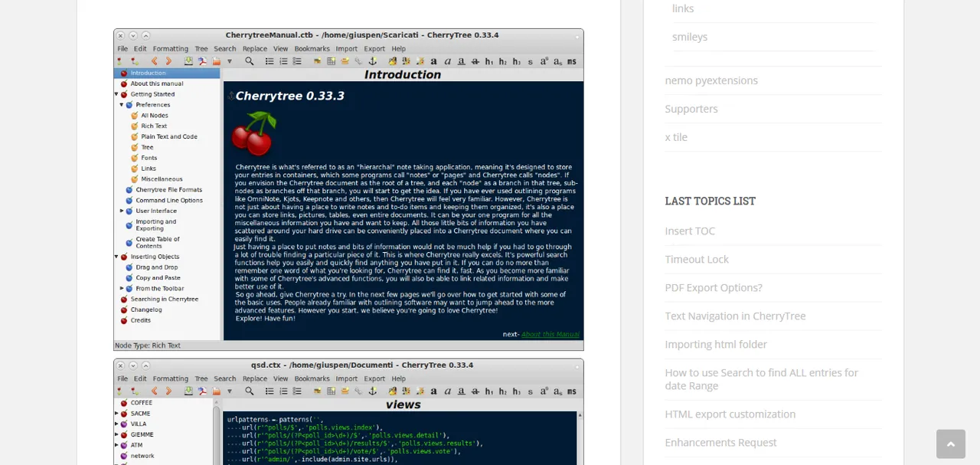Click the h1 heading icon in CherrytreeManual toolbar
This screenshot has width=980, height=465.
[x=489, y=61]
